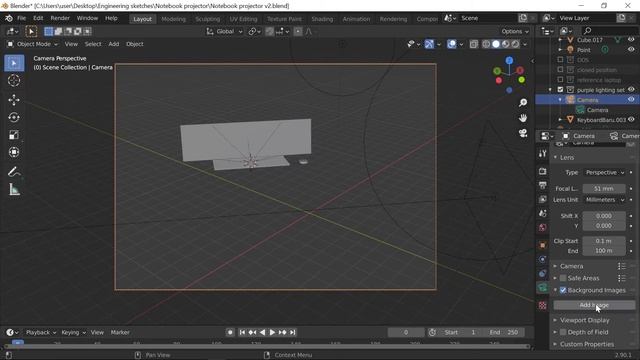Open the Keying dropdown in timeline
The width and height of the screenshot is (640, 360).
pos(73,333)
